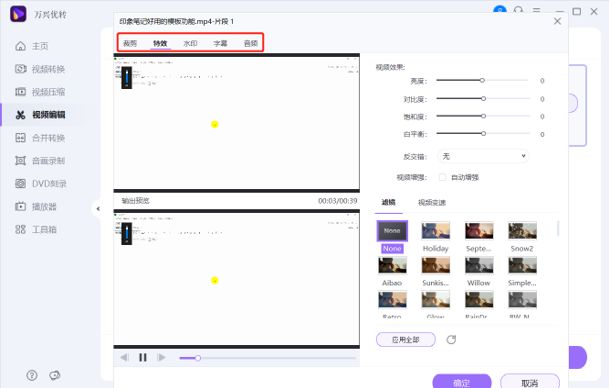
Task: Click the reset effects circular arrow icon
Action: tap(451, 340)
